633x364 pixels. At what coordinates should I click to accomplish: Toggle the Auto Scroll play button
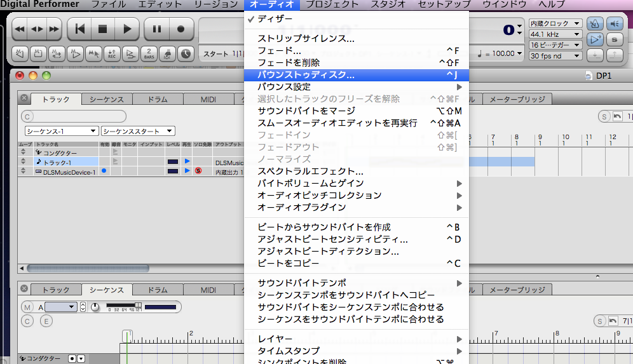coord(595,39)
